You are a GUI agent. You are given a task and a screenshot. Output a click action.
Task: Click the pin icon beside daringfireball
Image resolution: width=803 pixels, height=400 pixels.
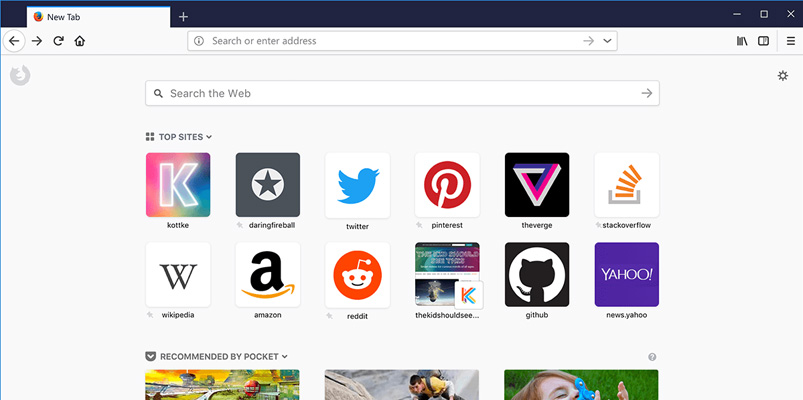coord(240,225)
